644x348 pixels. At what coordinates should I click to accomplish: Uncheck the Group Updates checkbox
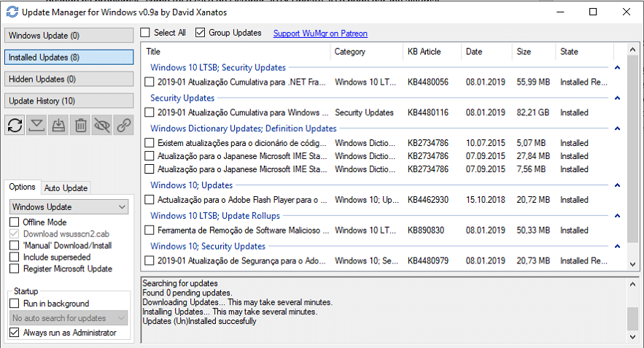(200, 32)
